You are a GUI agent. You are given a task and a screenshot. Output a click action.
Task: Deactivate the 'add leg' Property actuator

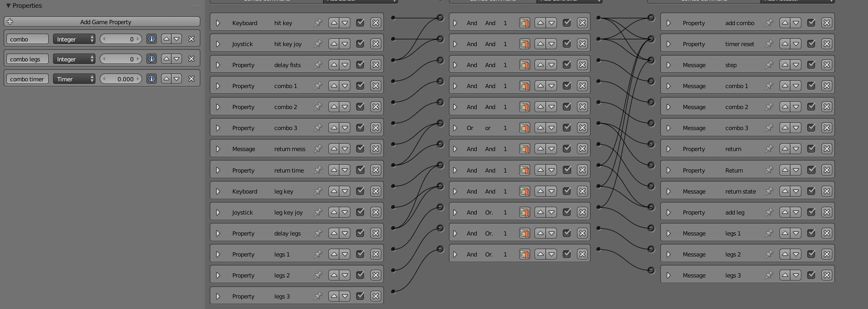coord(811,212)
